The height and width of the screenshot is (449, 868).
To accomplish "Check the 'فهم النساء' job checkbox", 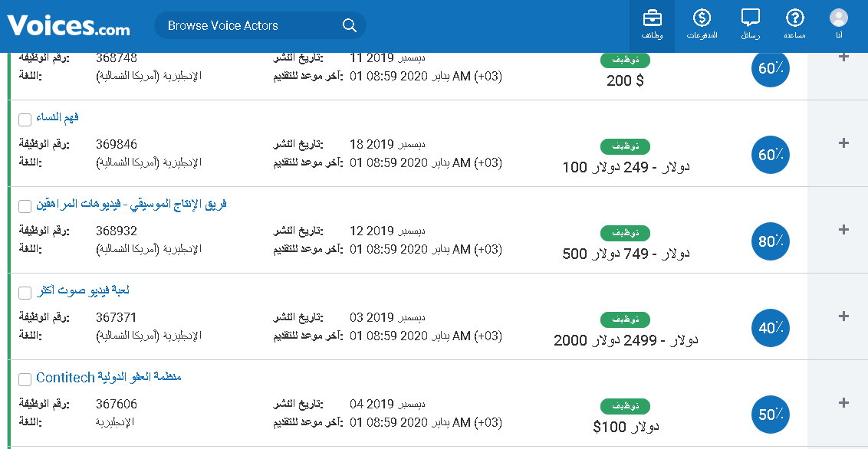I will click(x=25, y=120).
